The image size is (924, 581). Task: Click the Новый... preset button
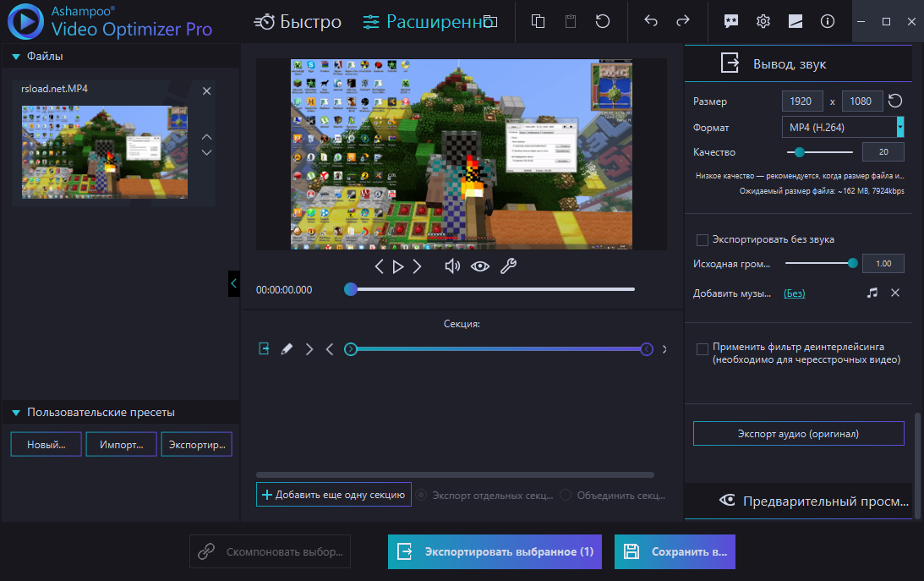(x=46, y=444)
